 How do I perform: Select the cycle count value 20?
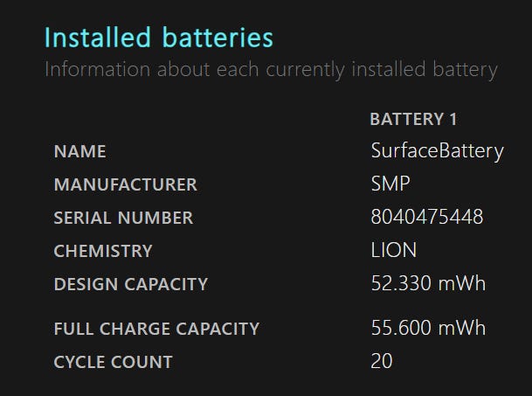point(382,361)
